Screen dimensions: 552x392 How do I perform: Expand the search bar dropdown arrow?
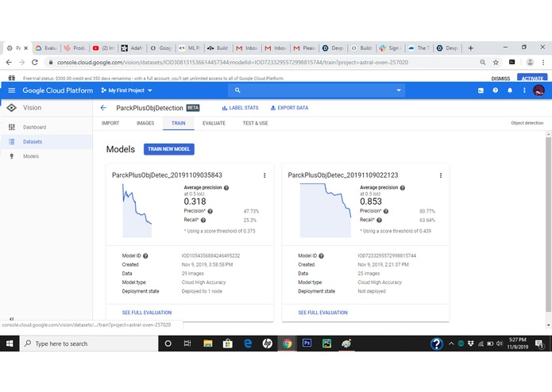[x=399, y=90]
